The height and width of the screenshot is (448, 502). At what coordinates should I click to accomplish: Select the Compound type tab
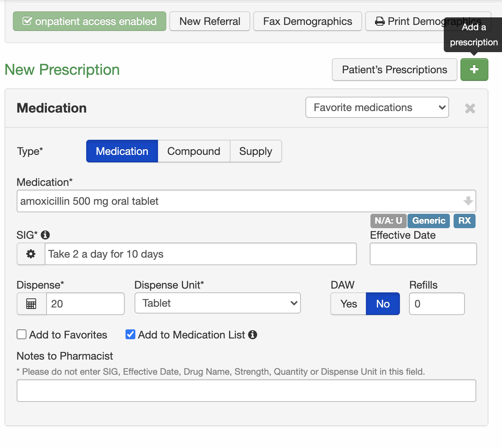coord(194,151)
